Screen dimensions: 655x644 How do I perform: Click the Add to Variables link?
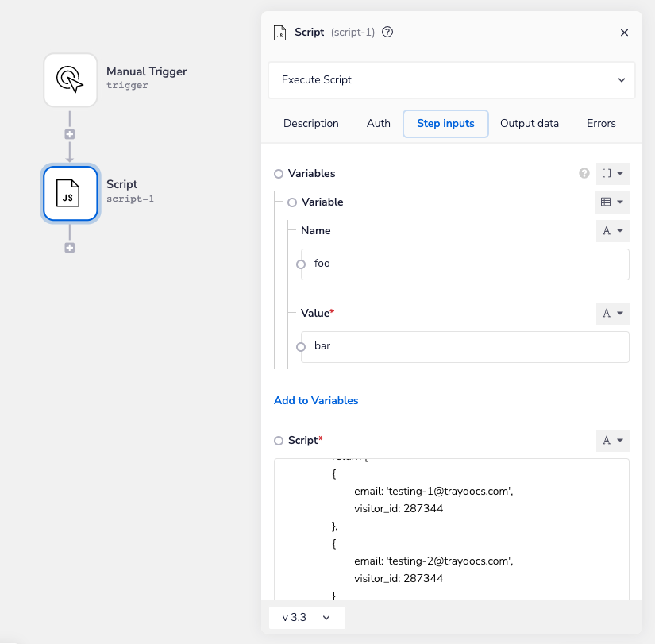pyautogui.click(x=316, y=400)
